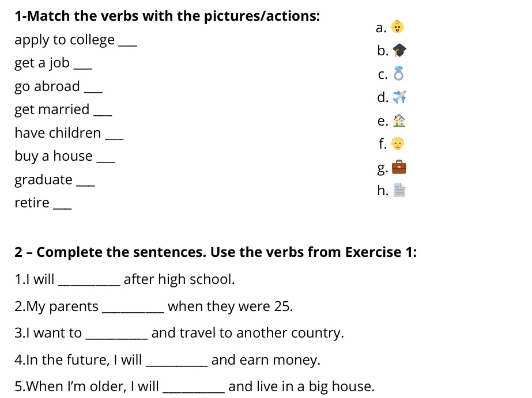Click the diamond ring emoji

[399, 74]
